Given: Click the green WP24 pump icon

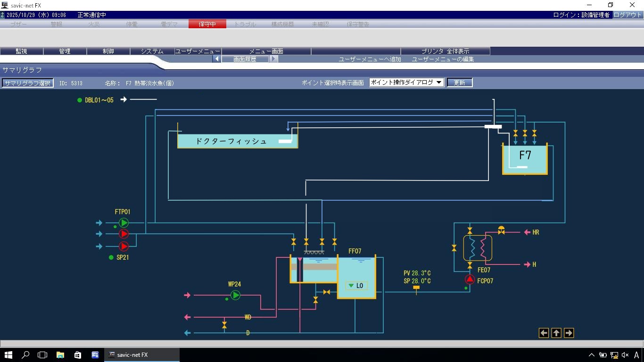Looking at the screenshot, I should click(235, 295).
